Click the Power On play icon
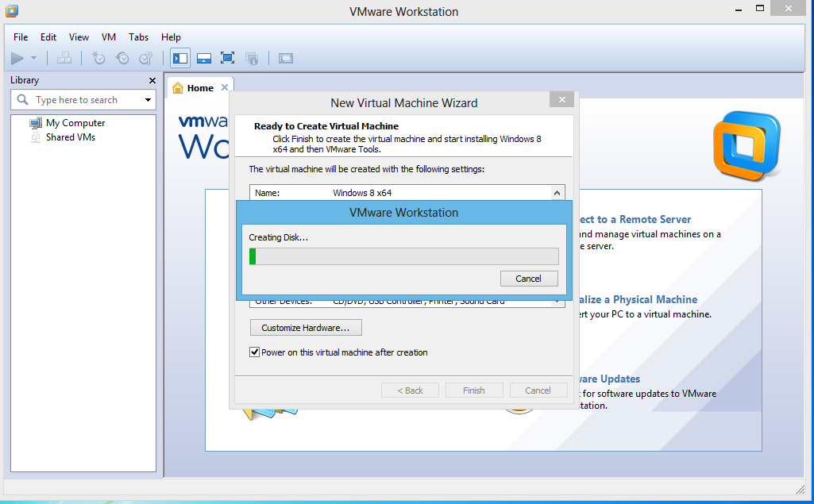This screenshot has height=504, width=814. pos(17,58)
